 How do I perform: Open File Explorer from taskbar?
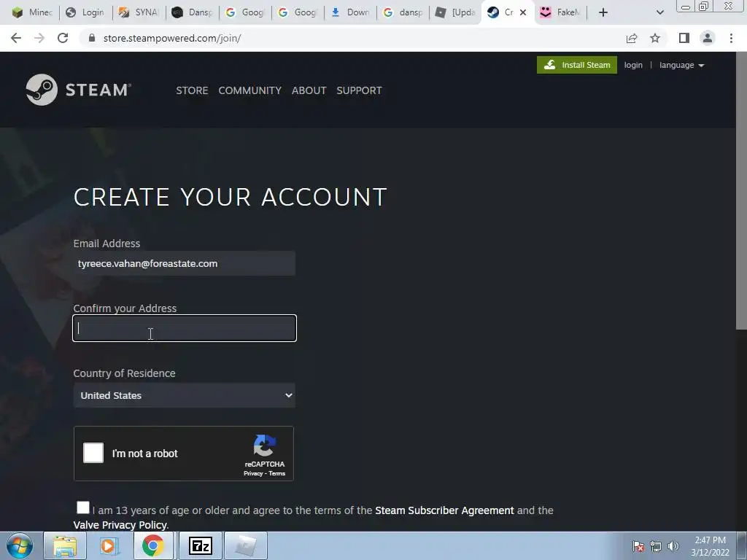(x=65, y=545)
